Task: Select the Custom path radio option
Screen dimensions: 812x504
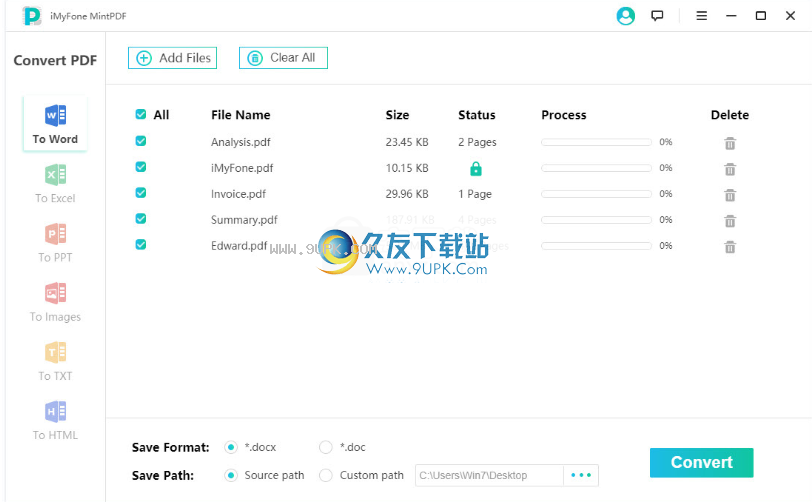Action: 326,475
